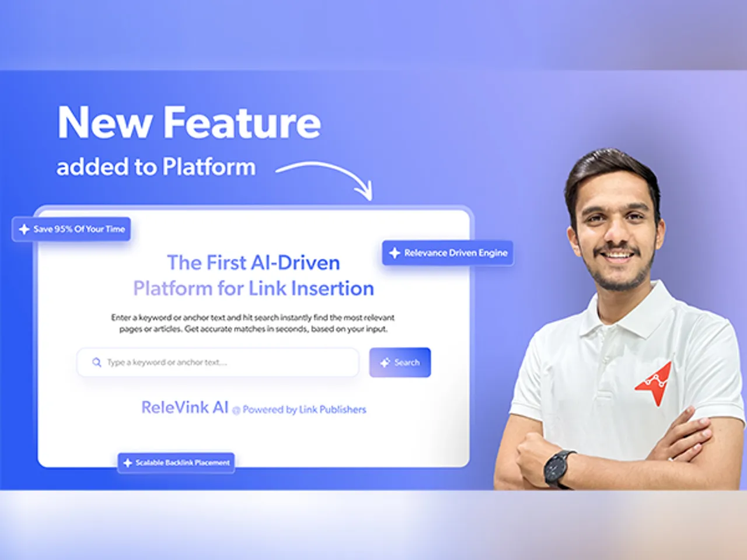747x560 pixels.
Task: Focus the keyword or anchor text field
Action: 218,362
